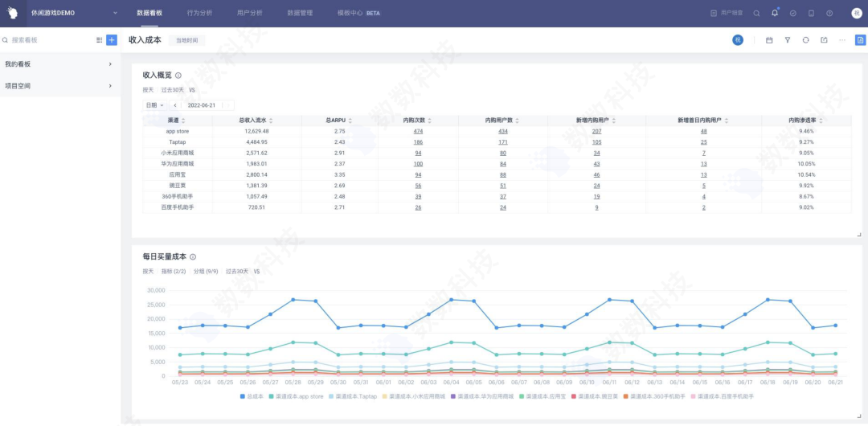
Task: Click info icon beside 每日买量成本
Action: pyautogui.click(x=193, y=257)
